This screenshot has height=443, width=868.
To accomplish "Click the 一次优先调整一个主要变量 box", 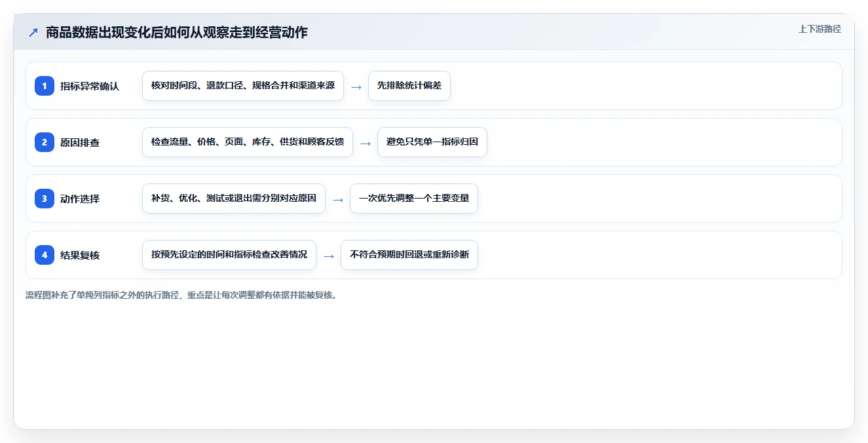I will click(414, 199).
